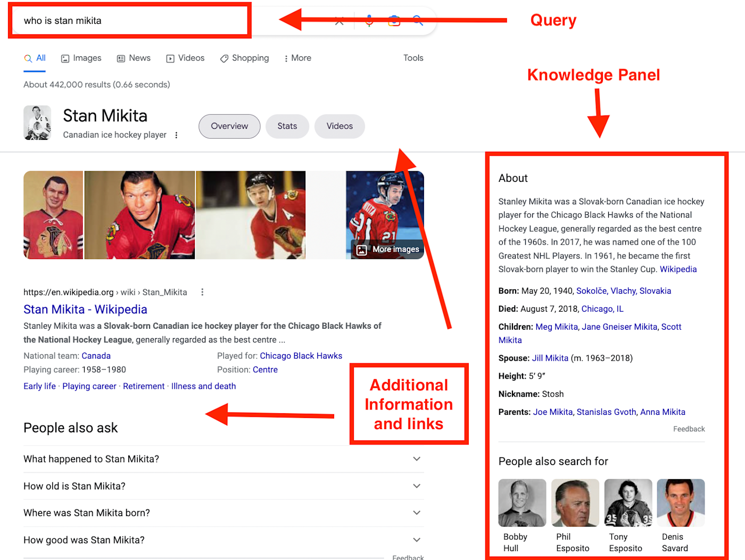This screenshot has width=745, height=560.
Task: Jump to the Retirement section link
Action: coord(144,386)
